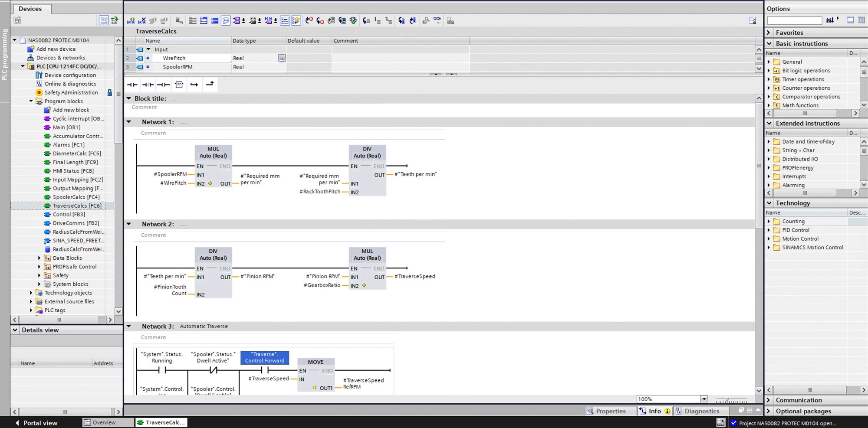Screen dimensions: 868x428
Task: Expand the Data Blocks folder
Action: click(39, 258)
